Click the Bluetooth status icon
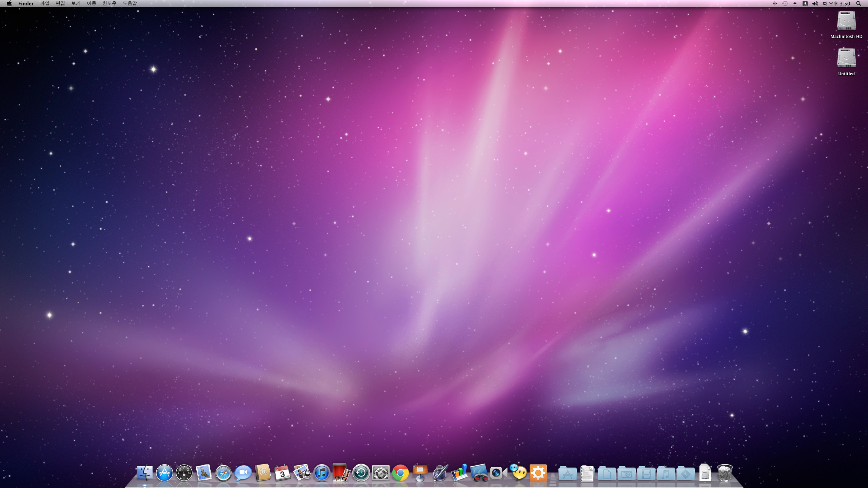The width and height of the screenshot is (868, 488). 775,3
